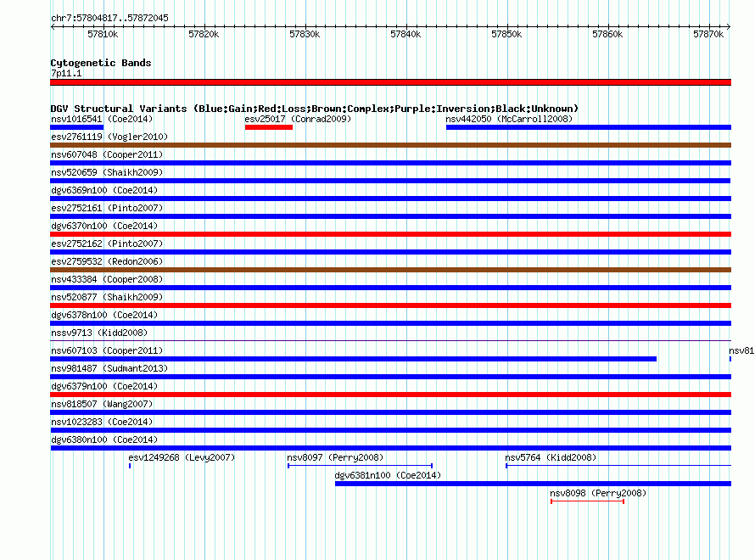Click the thin blue nsv5764 span line
Viewport: 755px width, 560px height.
tap(618, 466)
